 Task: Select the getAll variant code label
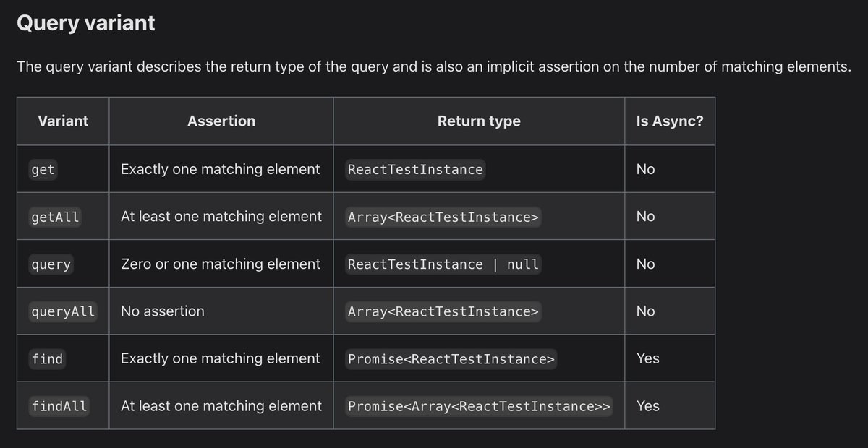coord(55,217)
